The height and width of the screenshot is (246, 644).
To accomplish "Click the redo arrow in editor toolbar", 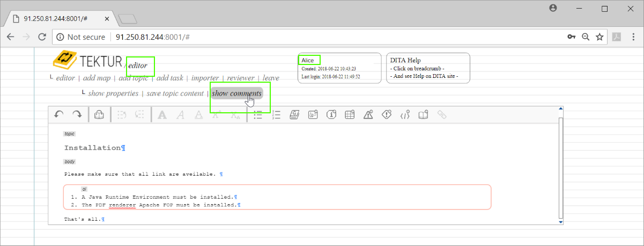I will (x=77, y=114).
